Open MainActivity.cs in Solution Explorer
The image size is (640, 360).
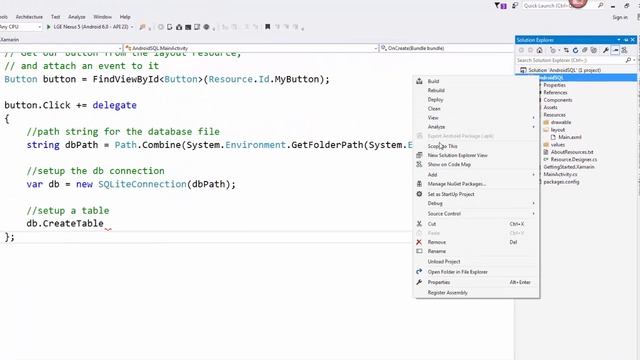[x=560, y=174]
